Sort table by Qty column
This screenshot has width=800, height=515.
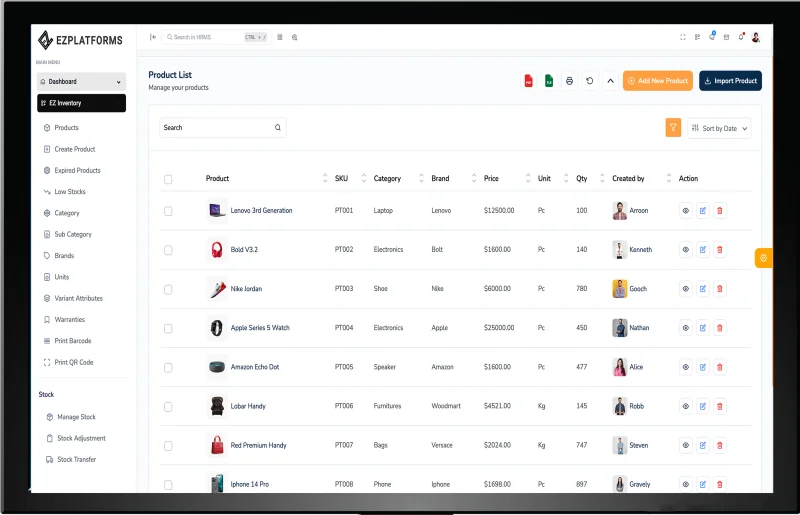coord(602,178)
